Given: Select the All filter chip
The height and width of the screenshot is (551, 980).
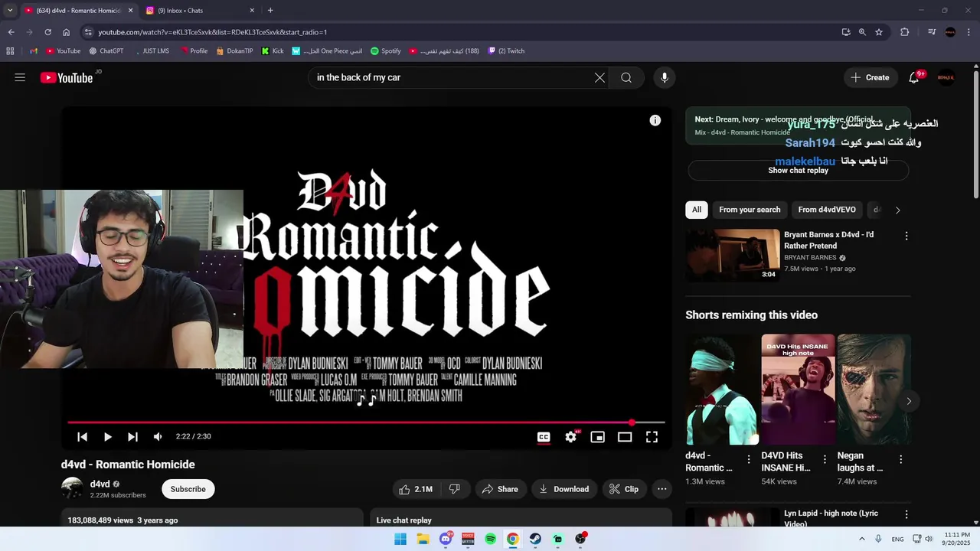Looking at the screenshot, I should pos(697,210).
